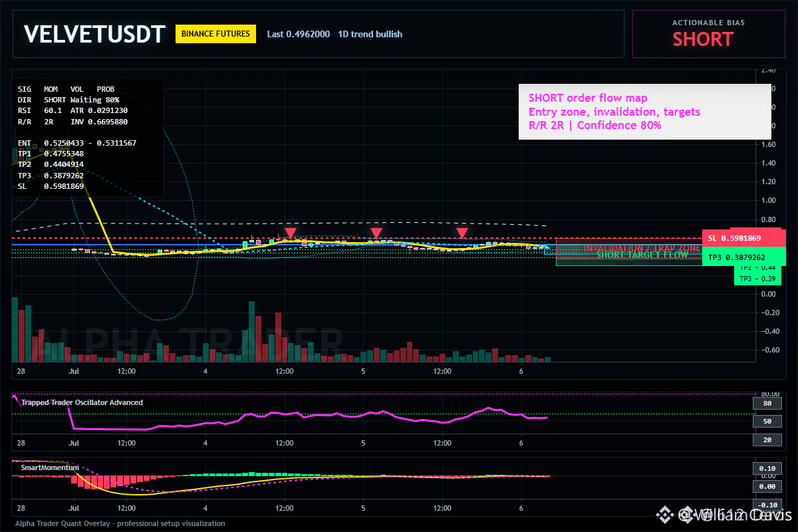Click the SmartMomentum 0.10 scale label
Image resolution: width=798 pixels, height=532 pixels.
767,468
